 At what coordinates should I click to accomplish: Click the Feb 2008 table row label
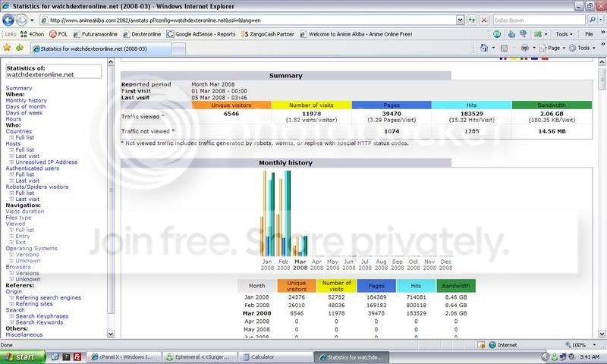(256, 305)
